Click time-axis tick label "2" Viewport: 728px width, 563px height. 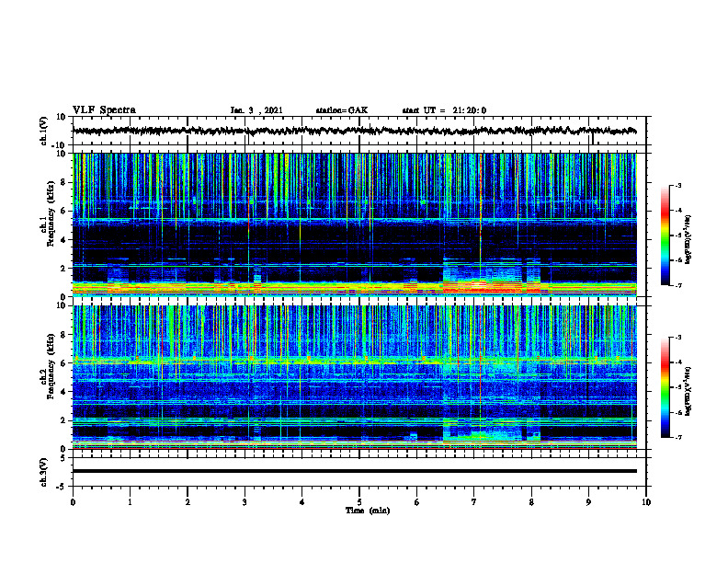pos(188,502)
